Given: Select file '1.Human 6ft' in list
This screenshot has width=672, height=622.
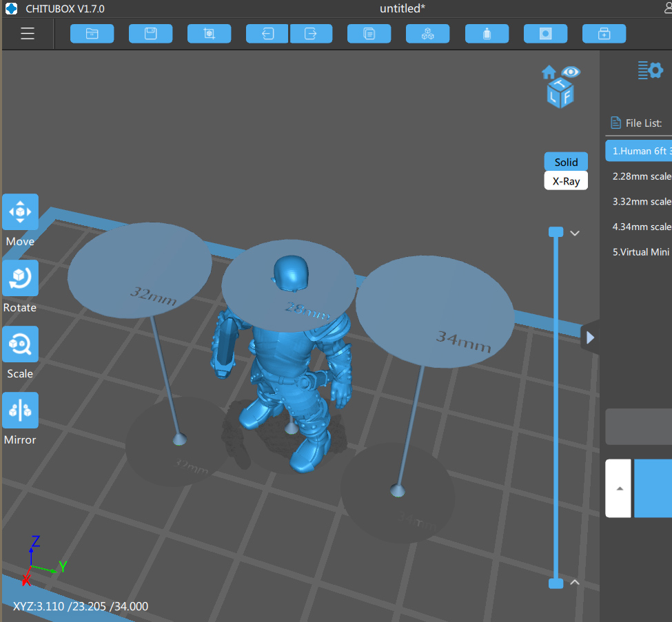Looking at the screenshot, I should point(638,151).
